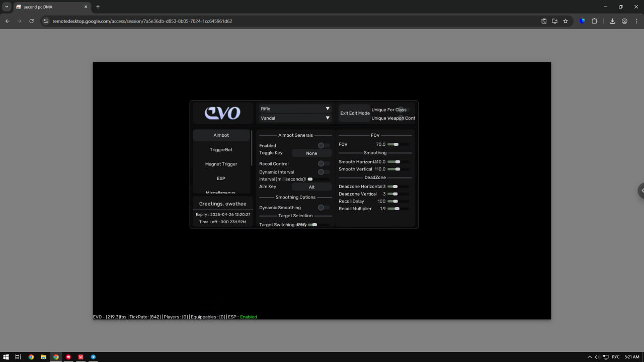Select the Aimbot menu item
The height and width of the screenshot is (362, 644).
221,135
